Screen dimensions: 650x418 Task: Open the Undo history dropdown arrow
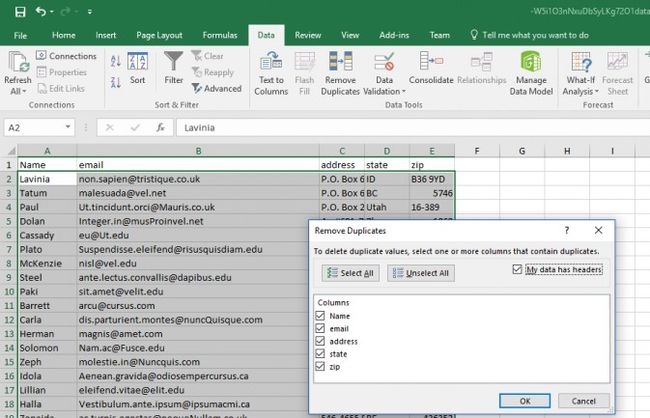click(x=51, y=12)
